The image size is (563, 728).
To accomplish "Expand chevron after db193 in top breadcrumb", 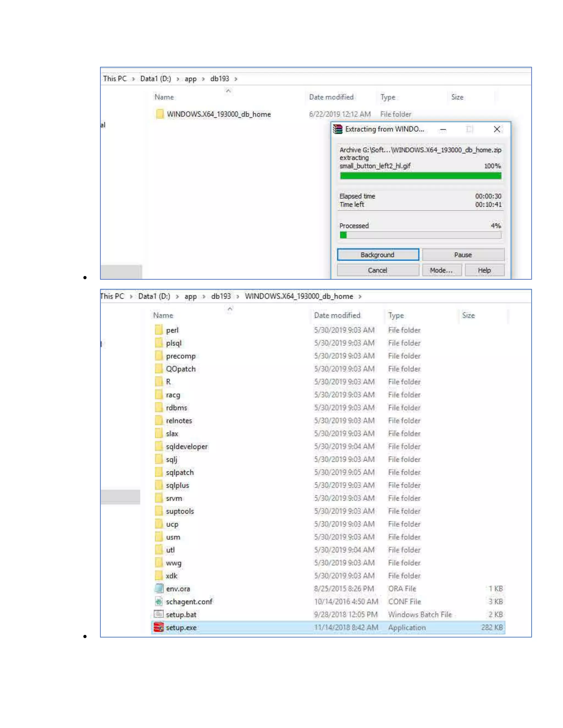I will click(236, 79).
